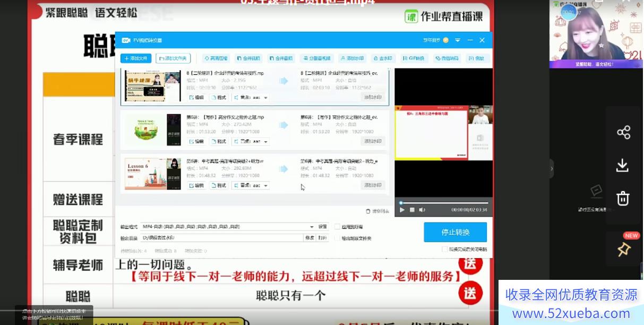Screen dimensions: 644x325
Task: Click 格式 on the 高分作文 video row
Action: (218, 142)
